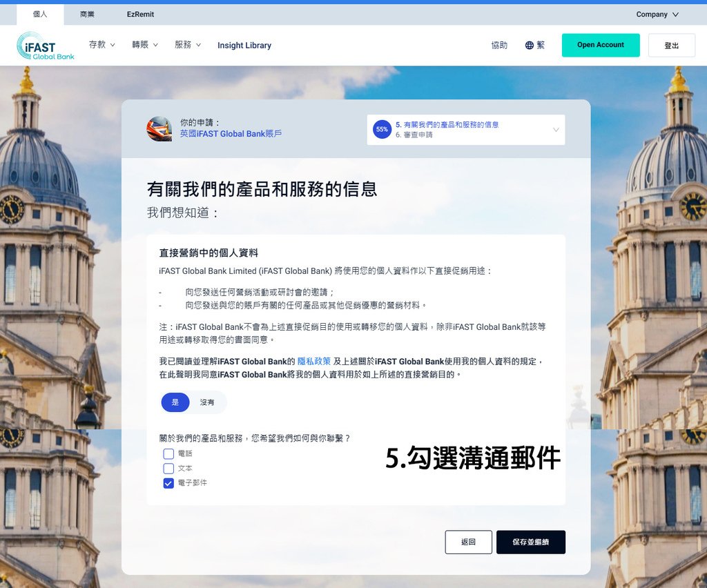Click the 繁 language label
Image resolution: width=707 pixels, height=588 pixels.
(x=541, y=45)
